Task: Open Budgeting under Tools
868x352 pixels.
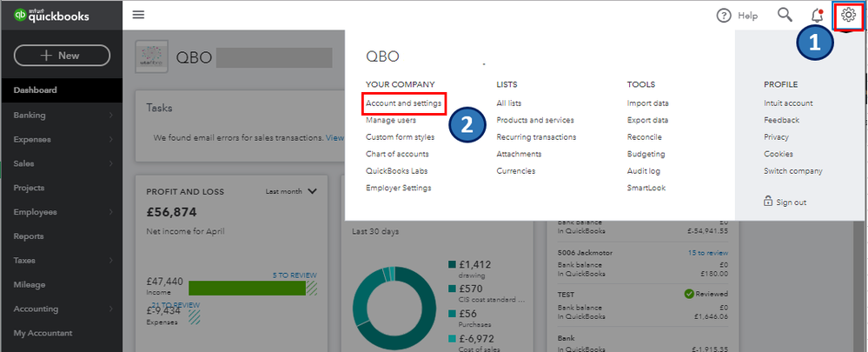Action: [646, 154]
